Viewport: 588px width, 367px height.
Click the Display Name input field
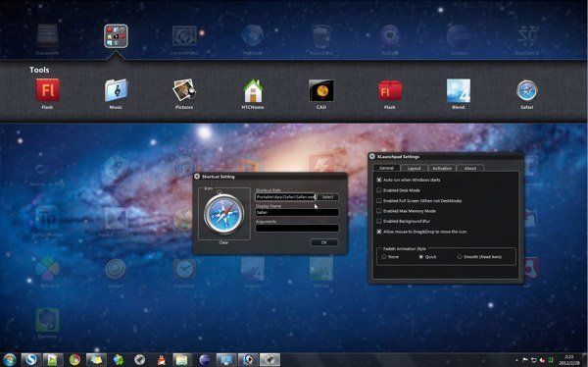(297, 212)
